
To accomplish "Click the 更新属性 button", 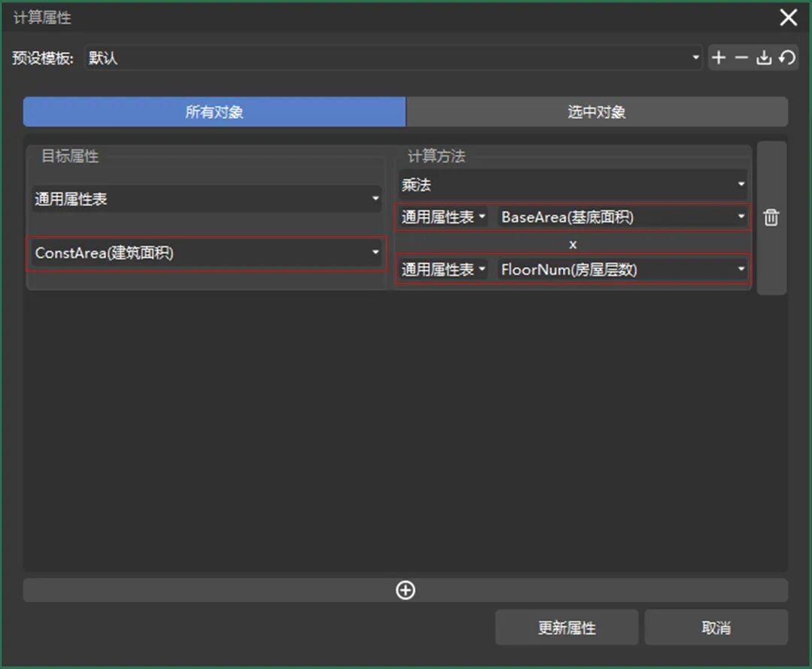I will pos(566,628).
